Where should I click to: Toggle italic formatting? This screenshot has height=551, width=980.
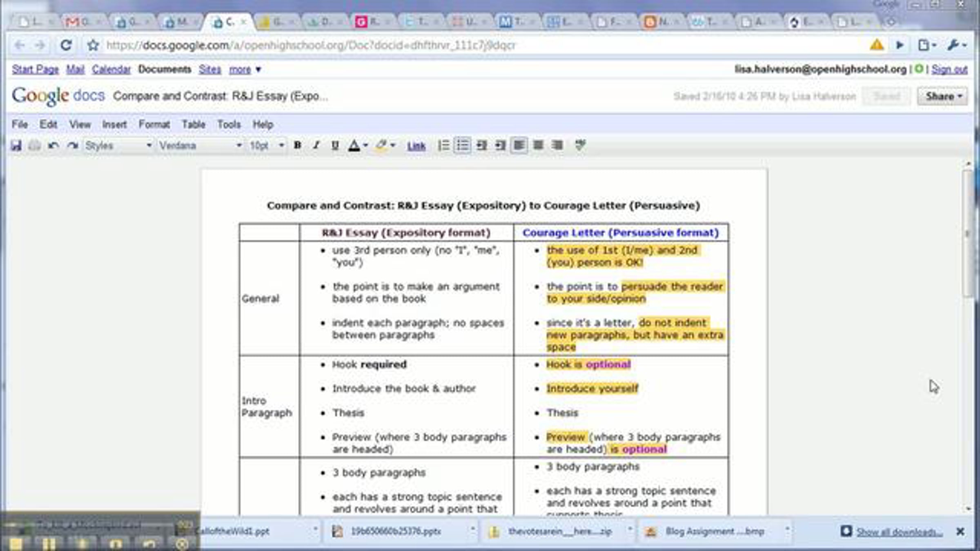(x=316, y=145)
